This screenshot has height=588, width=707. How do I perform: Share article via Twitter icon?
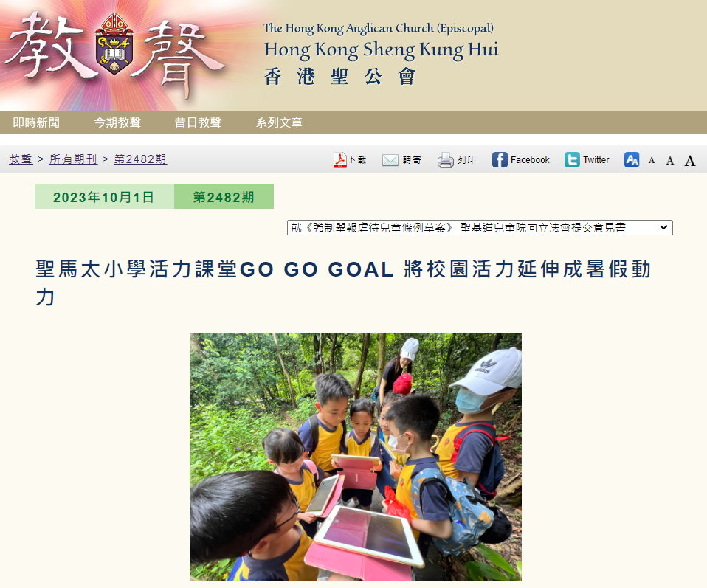tap(572, 159)
